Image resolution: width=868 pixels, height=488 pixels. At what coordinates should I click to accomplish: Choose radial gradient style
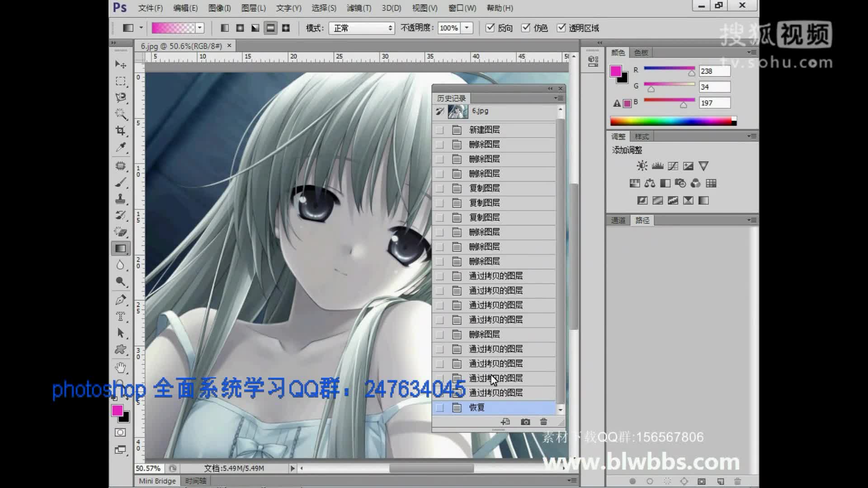pyautogui.click(x=240, y=28)
